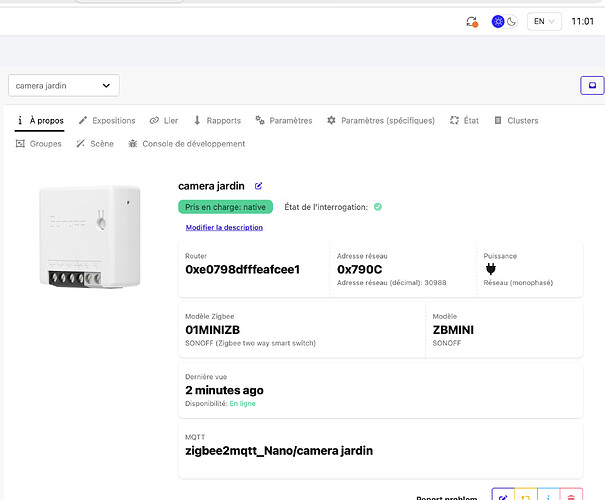Click the clock showing 11:01

(583, 21)
